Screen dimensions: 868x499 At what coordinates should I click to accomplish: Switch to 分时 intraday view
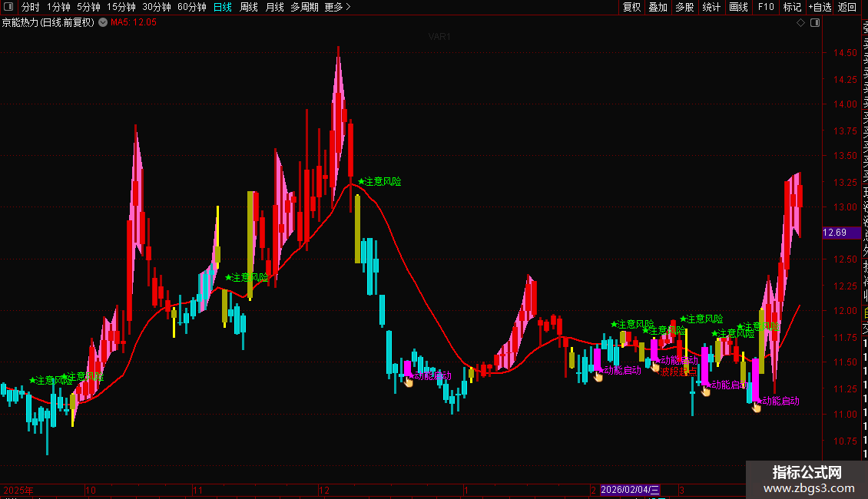[31, 7]
